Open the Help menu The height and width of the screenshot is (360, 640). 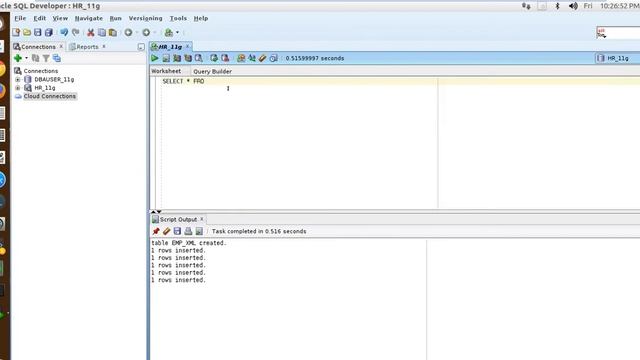200,18
